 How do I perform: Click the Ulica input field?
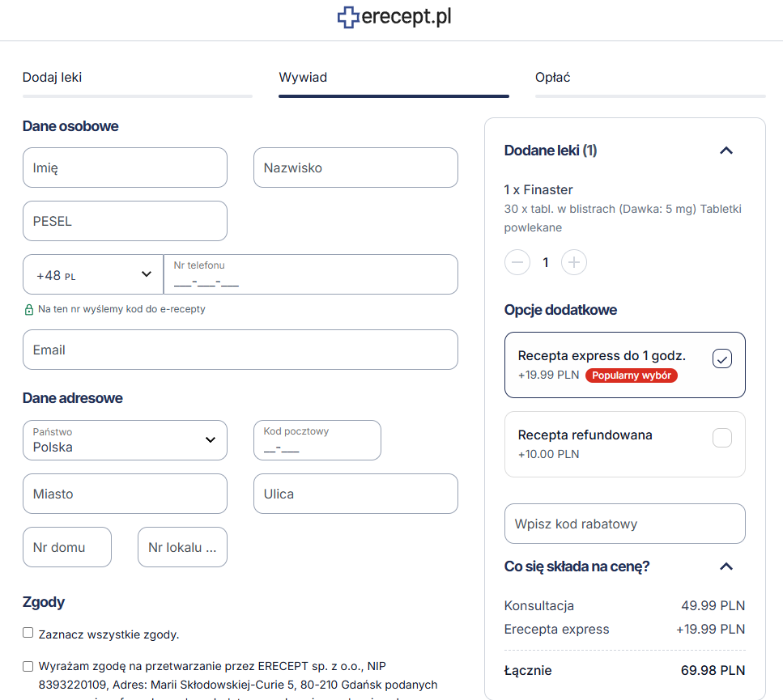click(x=355, y=494)
